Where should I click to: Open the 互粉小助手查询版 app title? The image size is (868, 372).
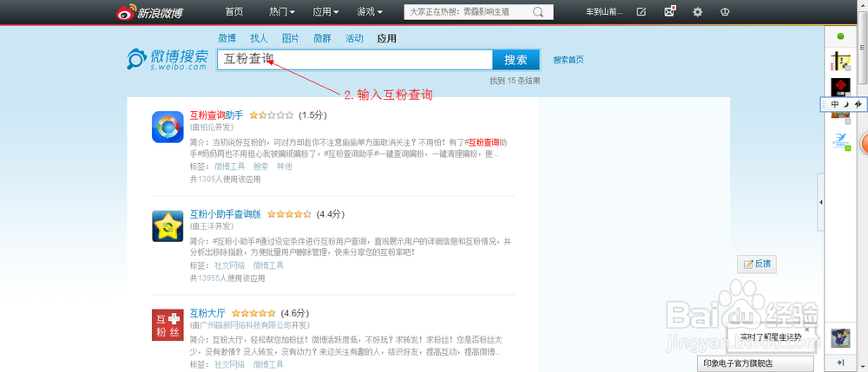(x=226, y=214)
